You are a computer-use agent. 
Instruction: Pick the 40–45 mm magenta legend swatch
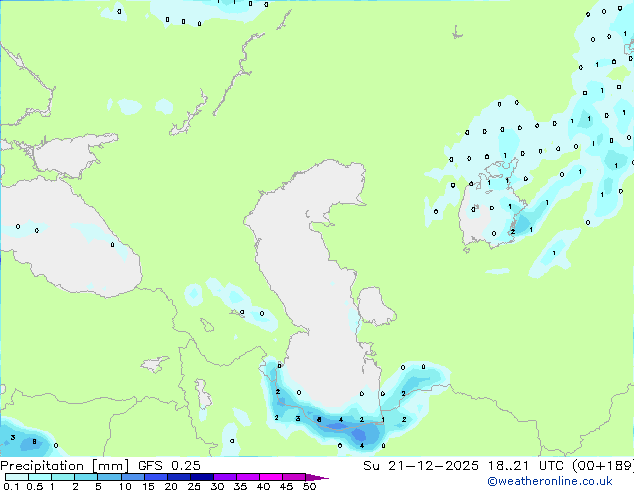pos(271,477)
